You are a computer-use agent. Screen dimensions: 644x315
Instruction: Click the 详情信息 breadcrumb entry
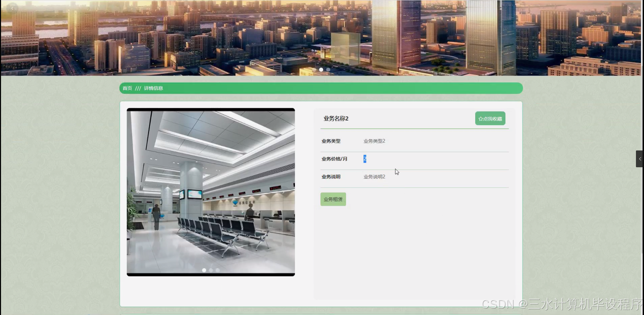(153, 88)
